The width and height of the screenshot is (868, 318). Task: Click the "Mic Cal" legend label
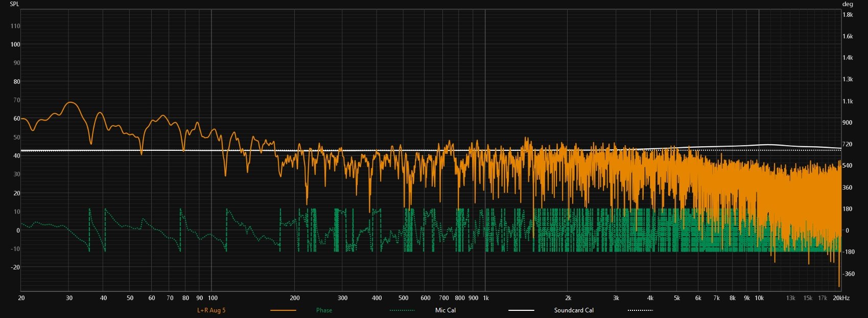(x=445, y=310)
